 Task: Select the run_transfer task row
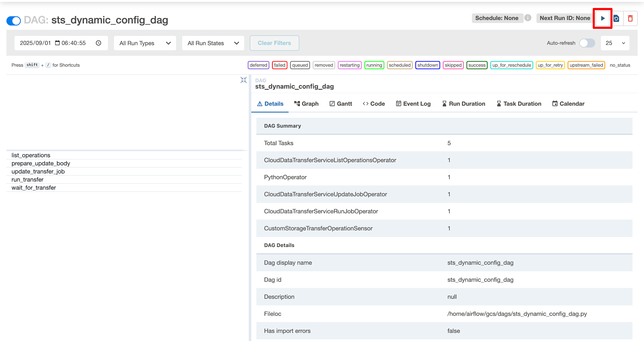click(124, 180)
